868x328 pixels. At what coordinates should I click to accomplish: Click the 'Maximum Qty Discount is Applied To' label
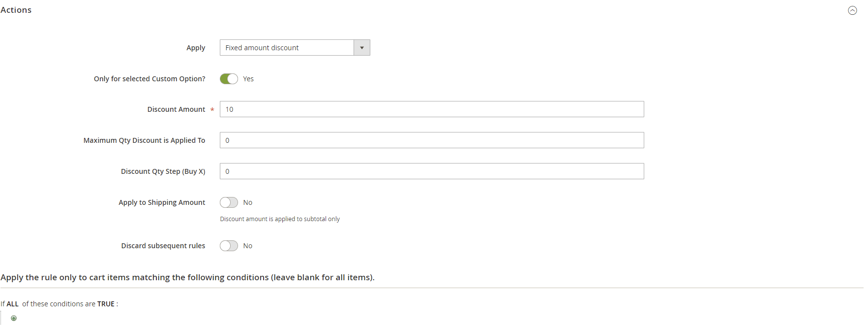click(x=144, y=140)
